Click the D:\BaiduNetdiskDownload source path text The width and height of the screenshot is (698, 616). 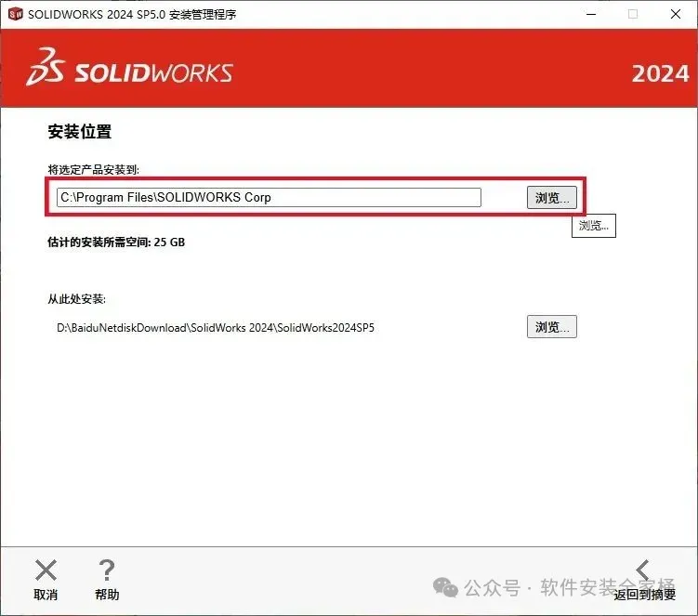216,328
